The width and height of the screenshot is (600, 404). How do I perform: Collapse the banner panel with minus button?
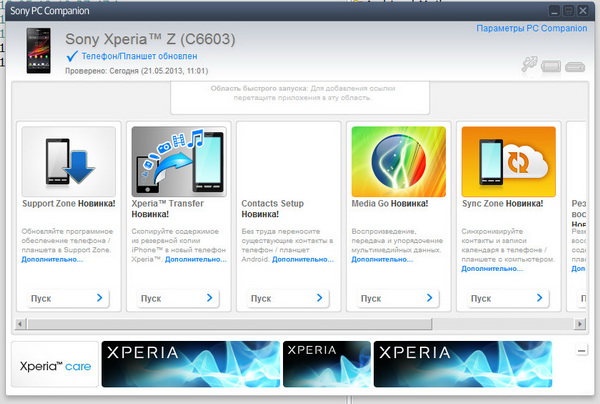pos(582,350)
